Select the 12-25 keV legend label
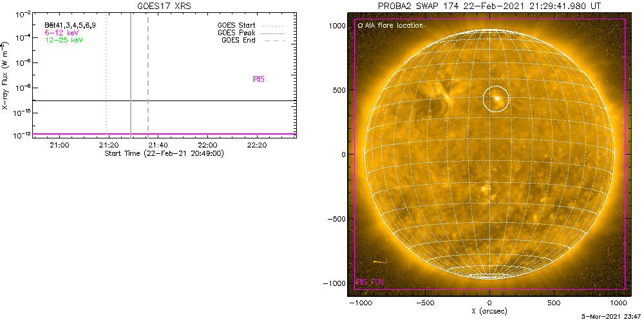The image size is (644, 322). point(64,40)
